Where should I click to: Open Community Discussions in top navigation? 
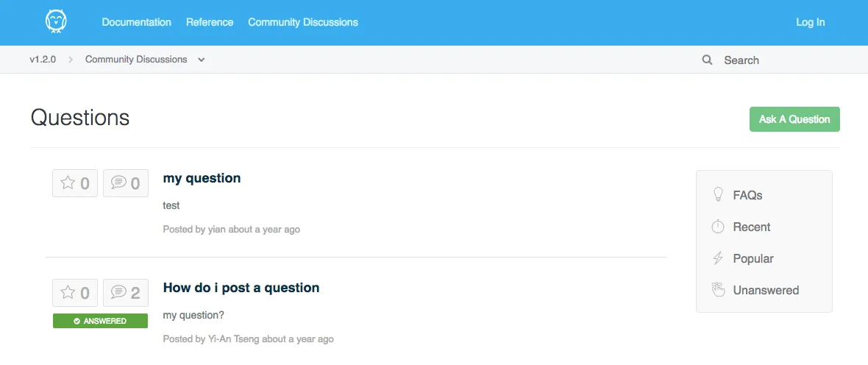tap(303, 22)
